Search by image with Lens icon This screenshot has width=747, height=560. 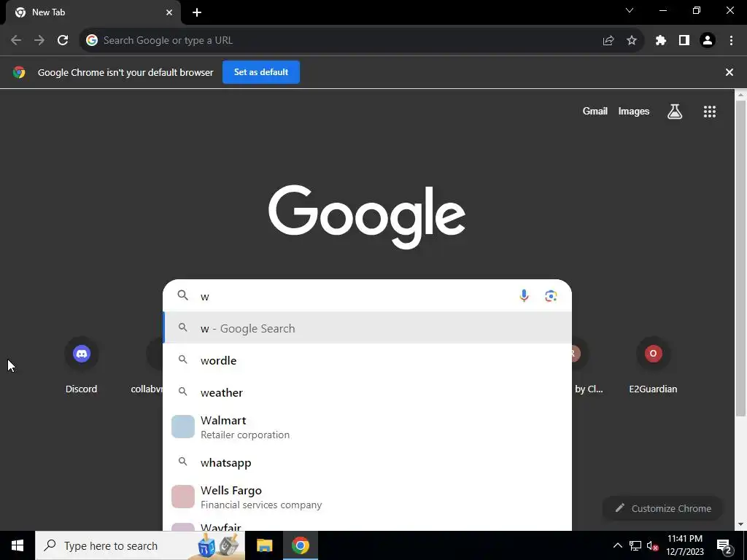(x=551, y=296)
